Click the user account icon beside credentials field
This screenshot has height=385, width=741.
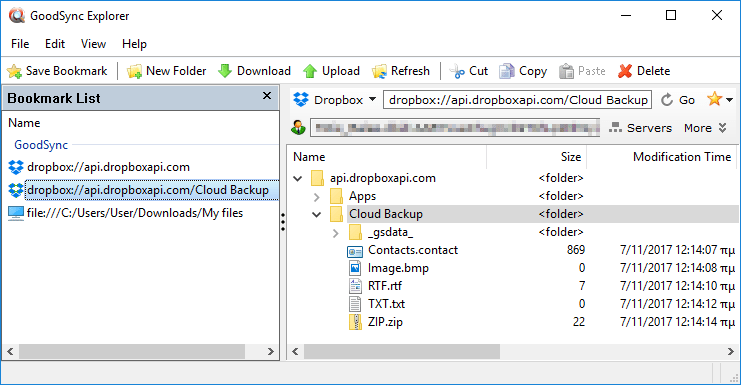pyautogui.click(x=298, y=128)
